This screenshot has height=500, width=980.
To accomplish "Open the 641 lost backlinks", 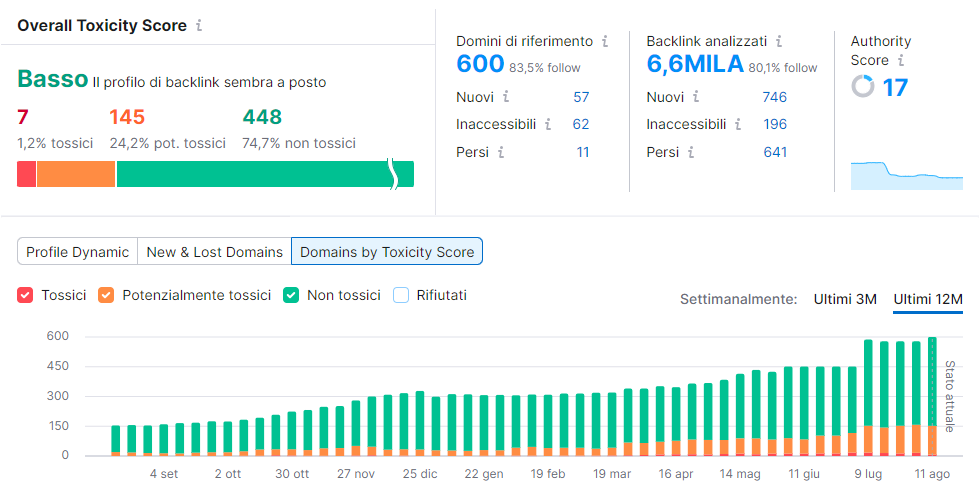I will point(775,152).
